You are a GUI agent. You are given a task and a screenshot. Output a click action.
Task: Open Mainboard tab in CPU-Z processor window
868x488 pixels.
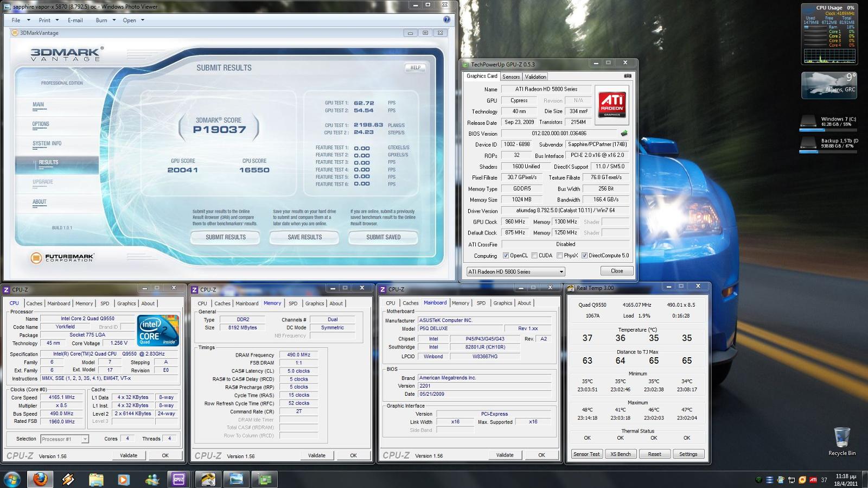click(x=59, y=303)
